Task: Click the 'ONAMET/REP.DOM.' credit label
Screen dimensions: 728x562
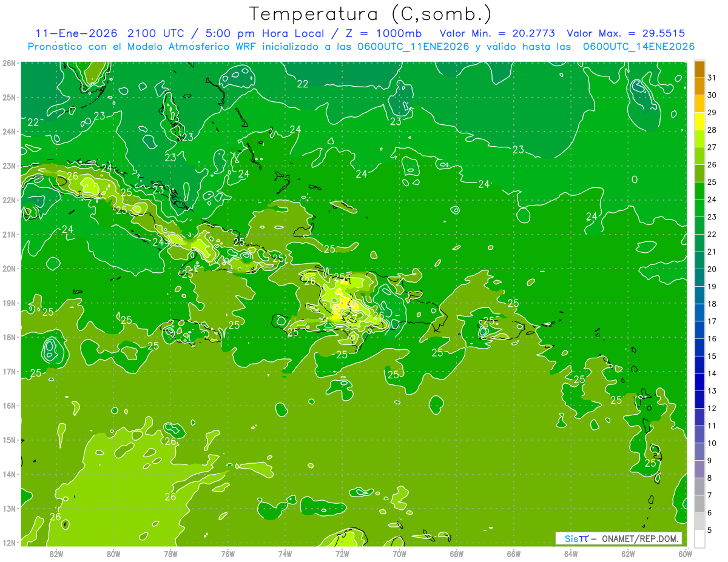Action: pos(639,538)
